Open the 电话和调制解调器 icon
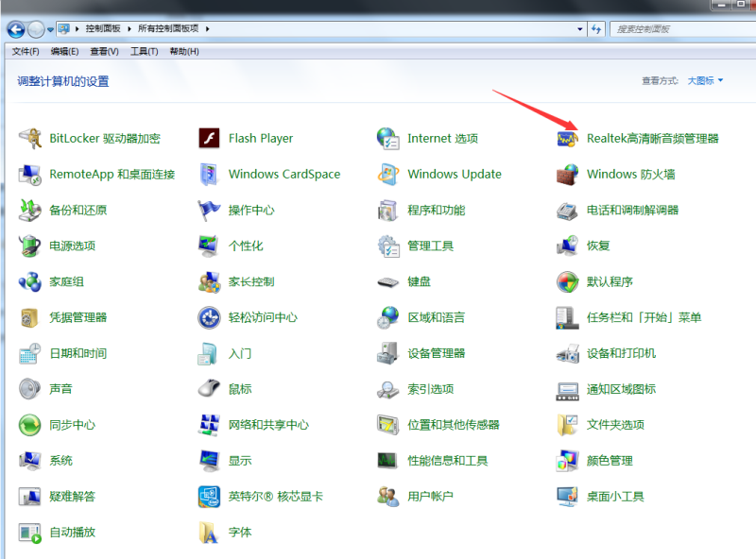This screenshot has width=756, height=559. coord(568,211)
